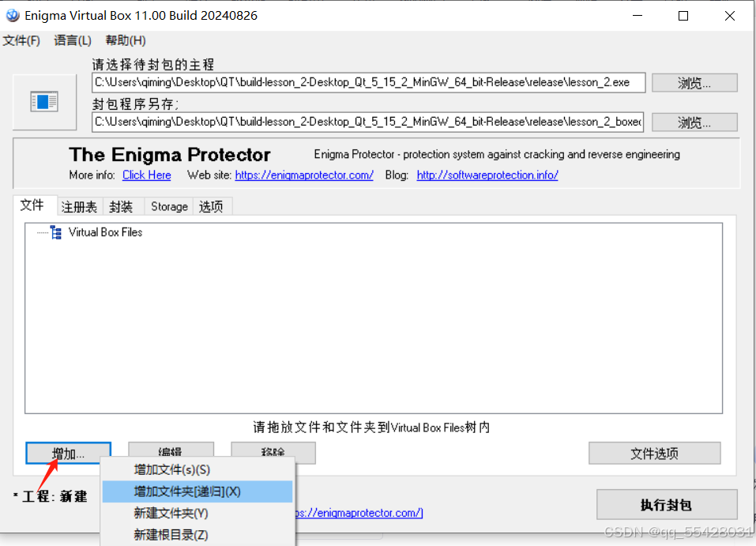
Task: Switch to the Storage tab
Action: click(x=169, y=207)
